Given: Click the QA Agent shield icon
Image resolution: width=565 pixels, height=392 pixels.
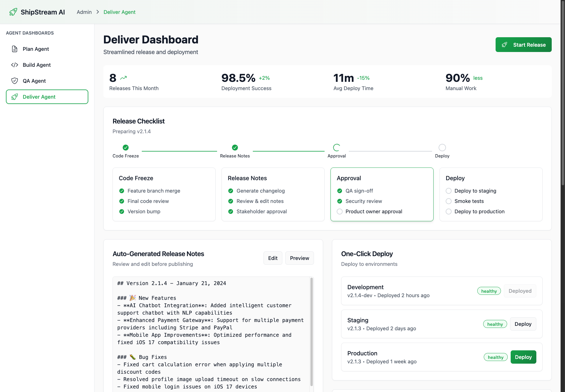Looking at the screenshot, I should (x=14, y=81).
